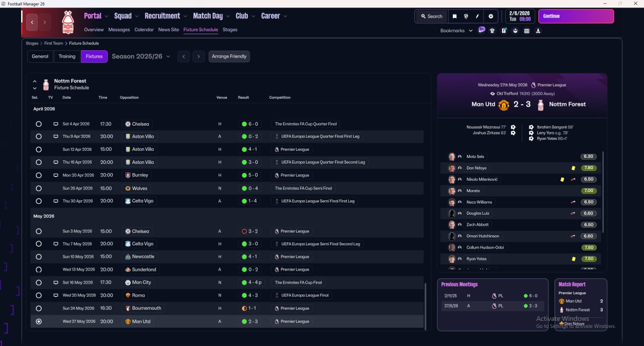Screen dimensions: 644x346
Task: Select the radio button for Bournemouth fixture
Action: pos(39,308)
